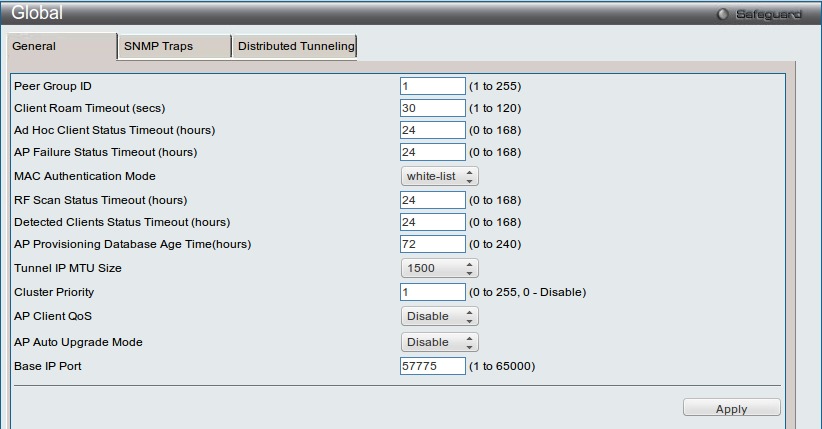Open the Distributed Tunneling tab

pyautogui.click(x=295, y=46)
